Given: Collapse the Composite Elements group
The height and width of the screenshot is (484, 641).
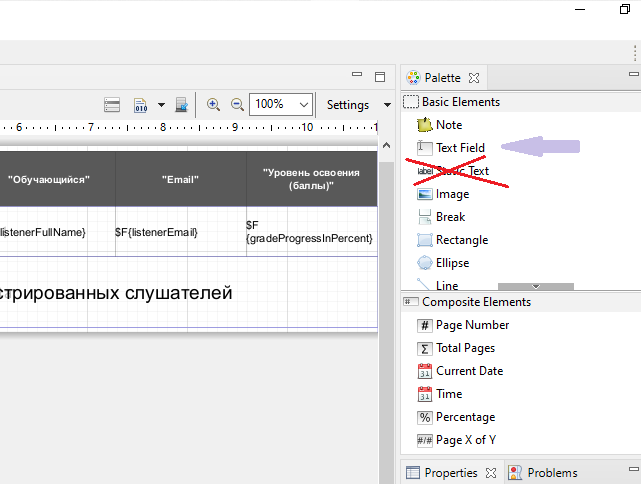Looking at the screenshot, I should (x=476, y=302).
